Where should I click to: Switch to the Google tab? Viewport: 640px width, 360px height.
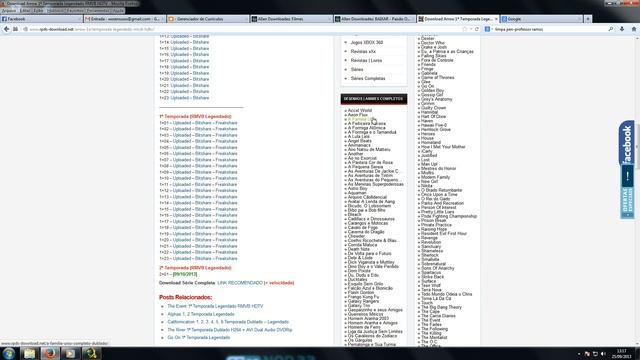click(x=542, y=19)
